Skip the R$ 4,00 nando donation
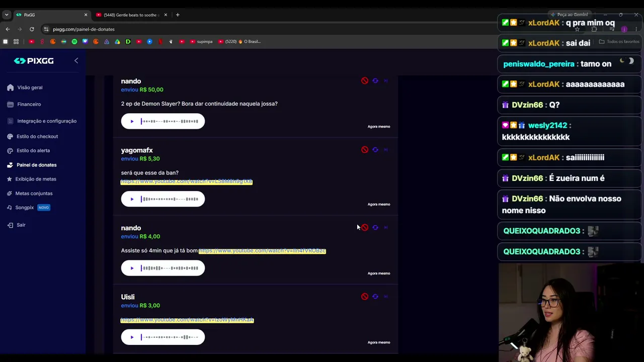This screenshot has width=644, height=362. tap(386, 227)
